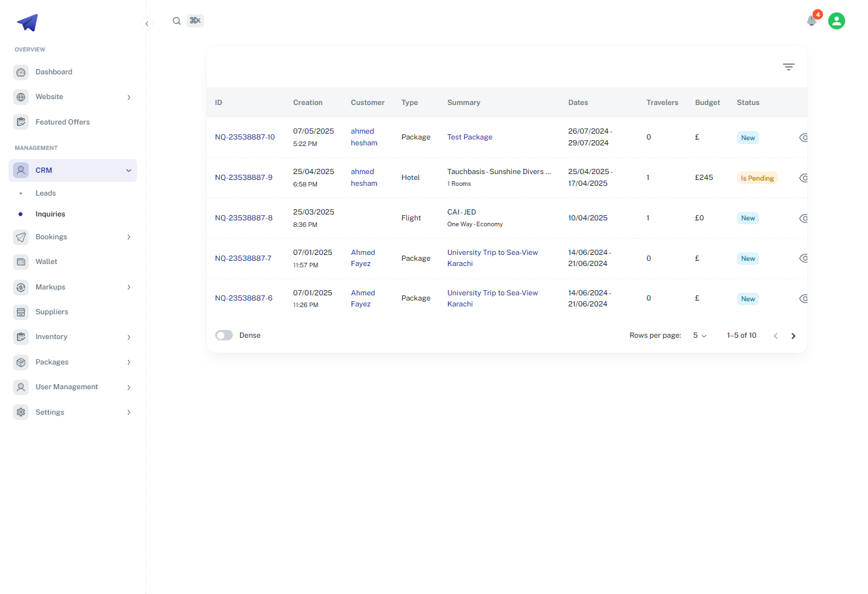Click the Suppliers store icon
The image size is (868, 594).
pos(21,312)
